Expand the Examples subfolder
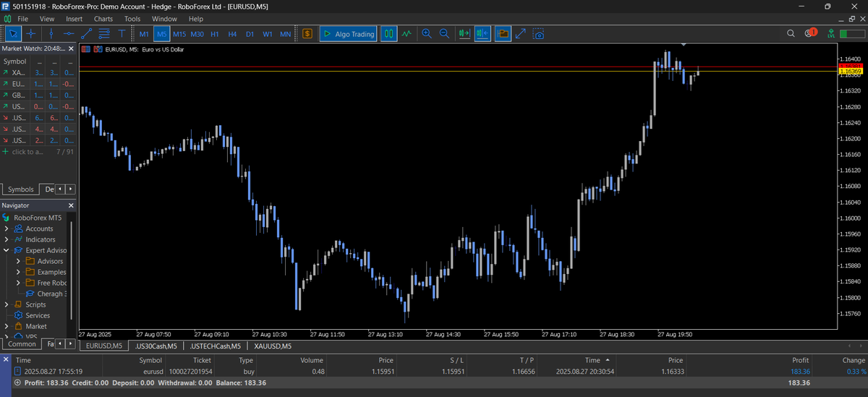 [19, 272]
